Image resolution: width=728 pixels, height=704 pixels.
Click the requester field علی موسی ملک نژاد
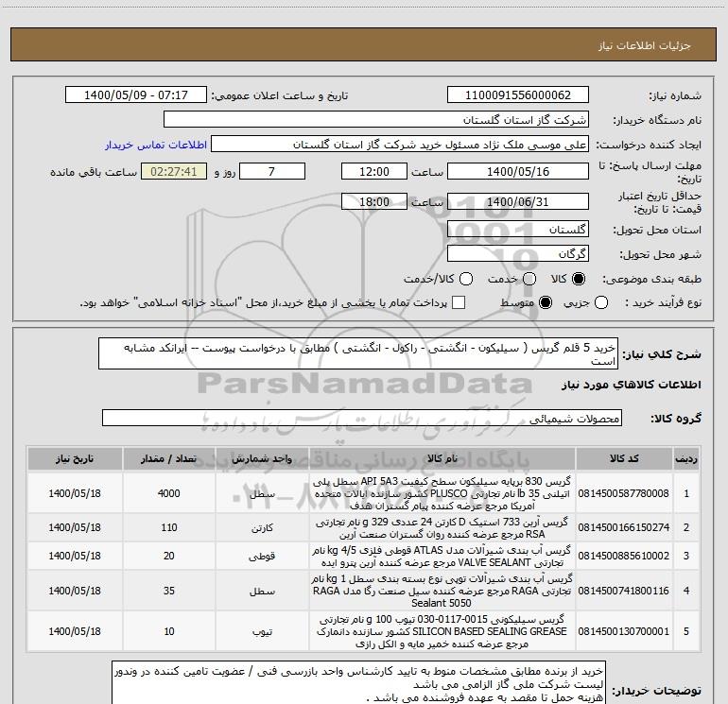(x=400, y=145)
